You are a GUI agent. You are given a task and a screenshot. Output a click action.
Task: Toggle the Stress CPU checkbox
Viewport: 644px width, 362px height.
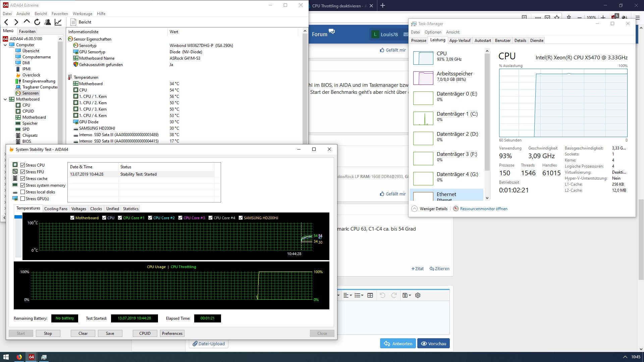click(x=23, y=165)
